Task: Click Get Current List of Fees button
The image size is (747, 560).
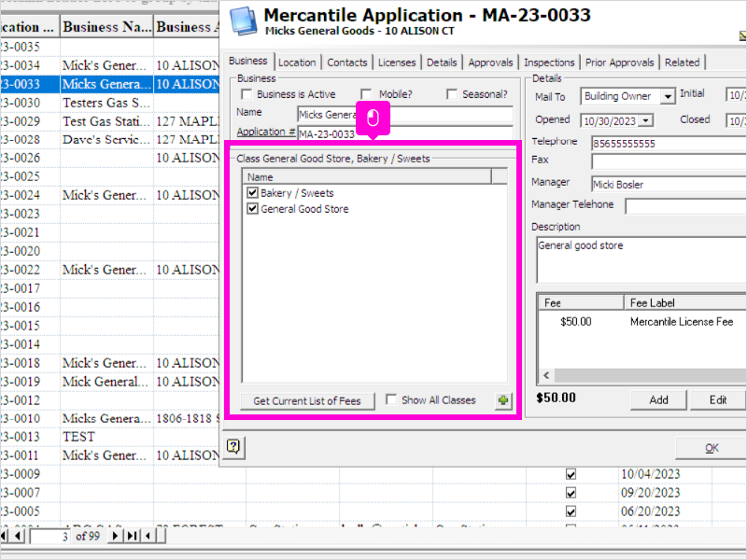Action: click(307, 401)
